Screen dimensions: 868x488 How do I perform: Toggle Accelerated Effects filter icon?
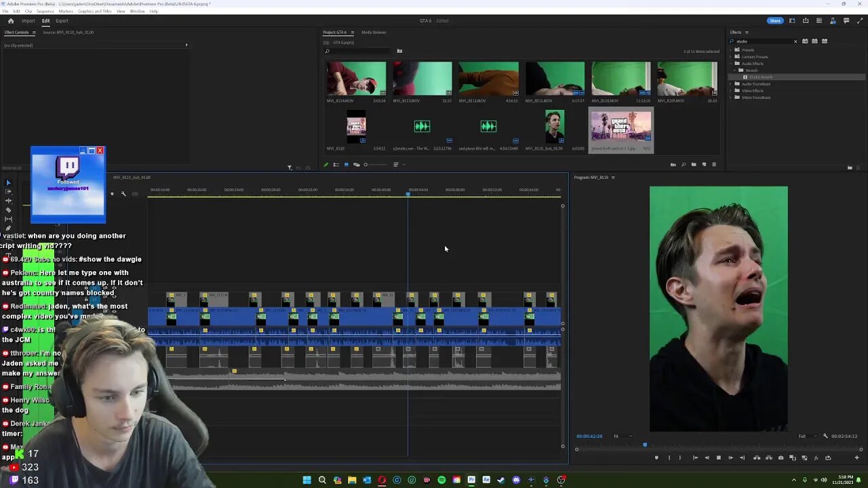[x=805, y=41]
